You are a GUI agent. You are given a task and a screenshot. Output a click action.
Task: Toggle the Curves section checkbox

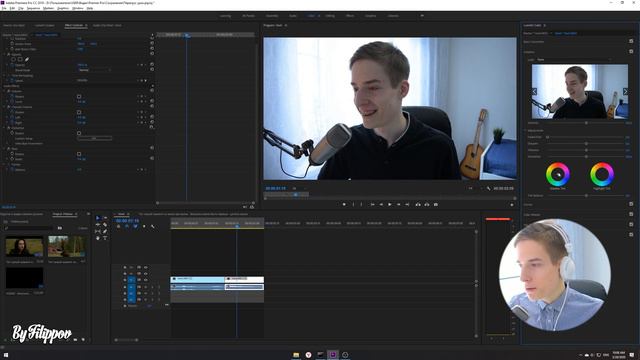coord(631,204)
